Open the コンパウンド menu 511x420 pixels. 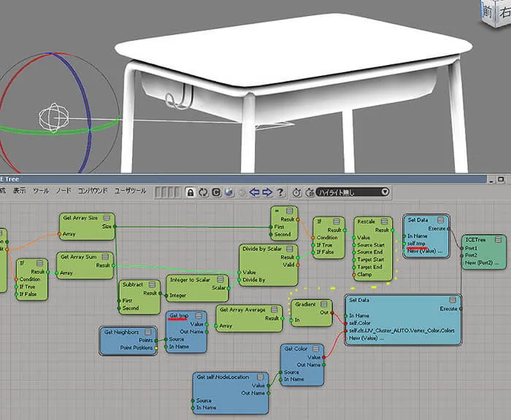coord(92,190)
